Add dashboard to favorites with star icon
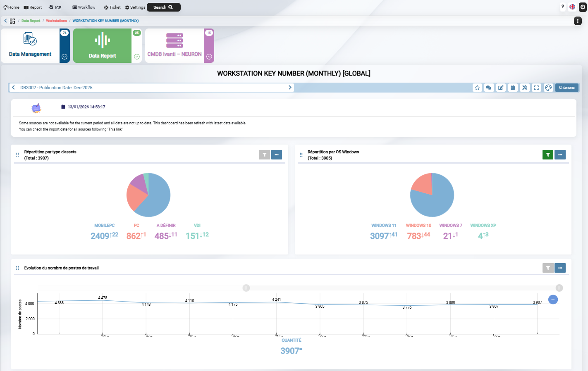 point(477,88)
